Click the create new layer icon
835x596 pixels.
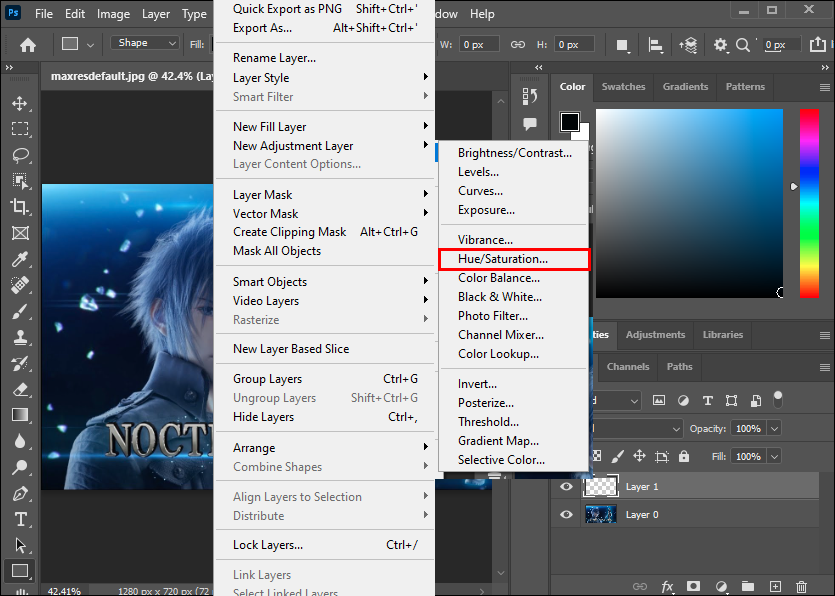click(x=775, y=586)
